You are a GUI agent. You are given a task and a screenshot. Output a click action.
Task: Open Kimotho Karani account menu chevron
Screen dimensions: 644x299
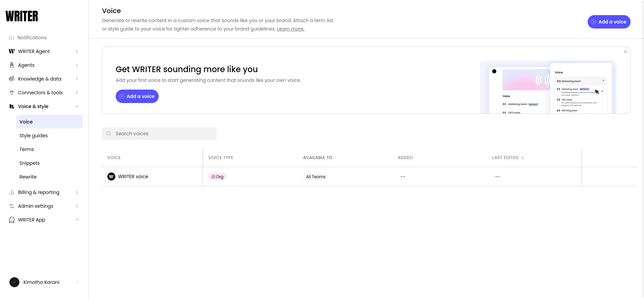77,282
